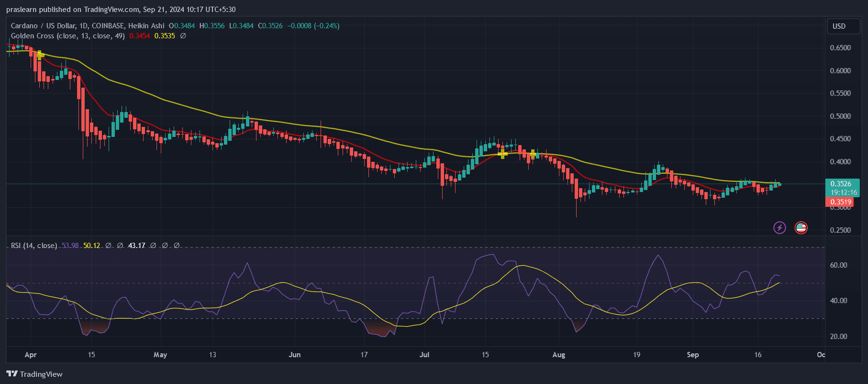Click the RSI moving average value 50.12
This screenshot has height=384, width=868.
coord(92,245)
